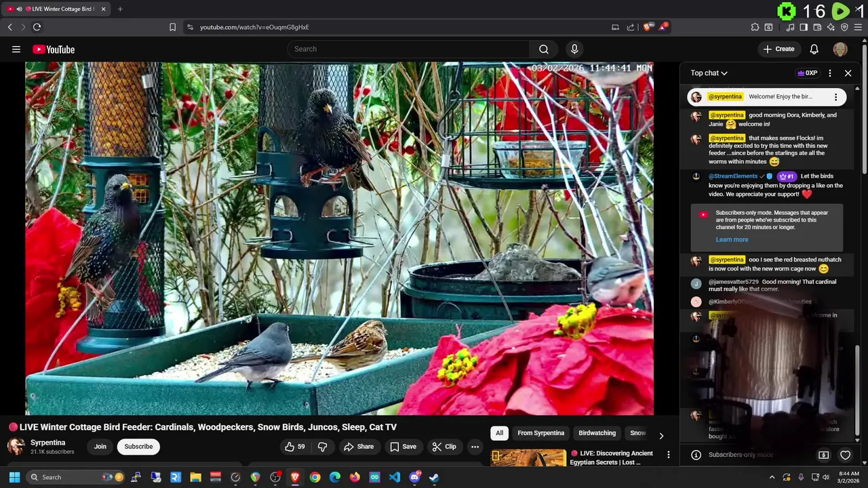Select the LIVE Winter Cottage Bird tab
The height and width of the screenshot is (488, 868).
point(57,9)
